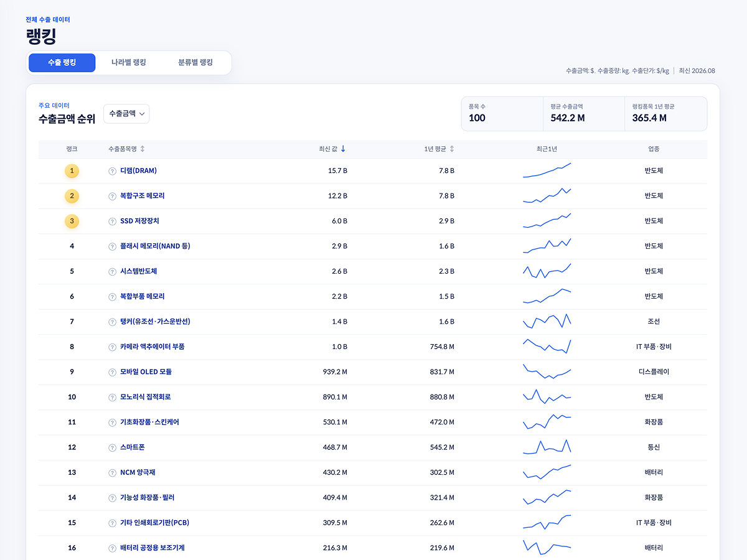This screenshot has height=560, width=747.
Task: Click the help icon beside NCM 양극재
Action: coord(113,473)
